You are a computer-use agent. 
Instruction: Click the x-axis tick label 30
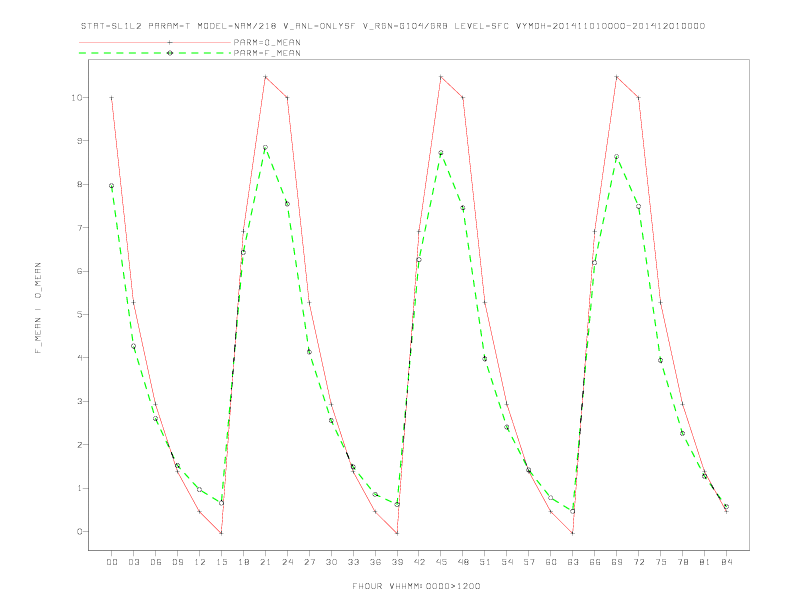tap(331, 562)
